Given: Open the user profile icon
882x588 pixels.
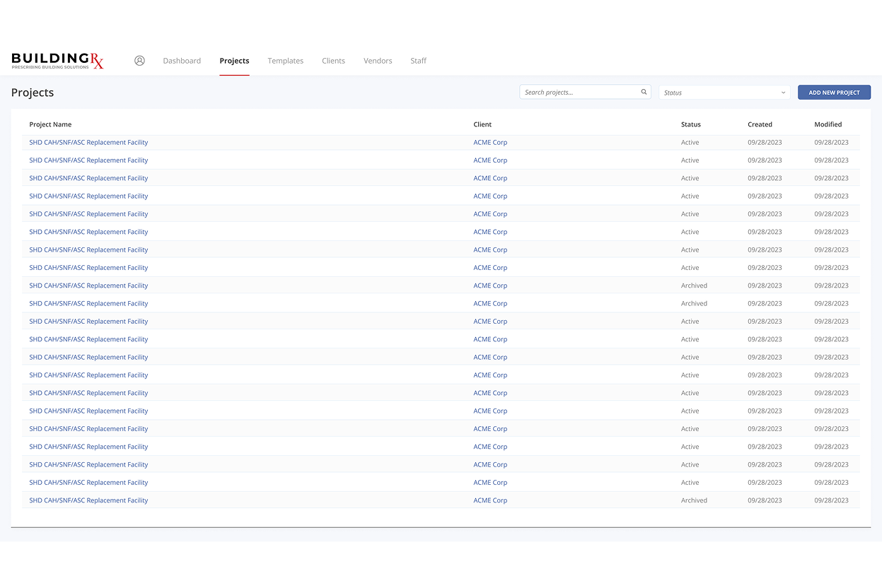Looking at the screenshot, I should (139, 61).
